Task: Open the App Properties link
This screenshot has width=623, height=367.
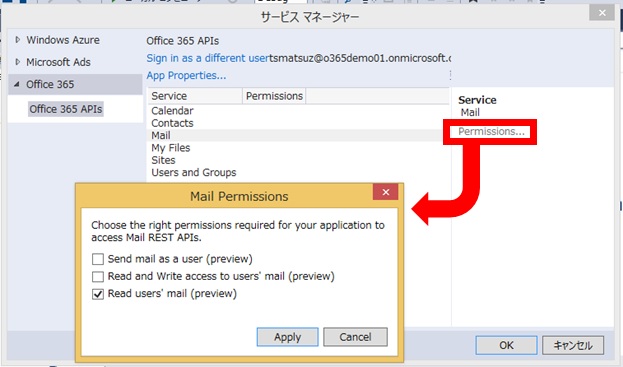Action: [186, 75]
